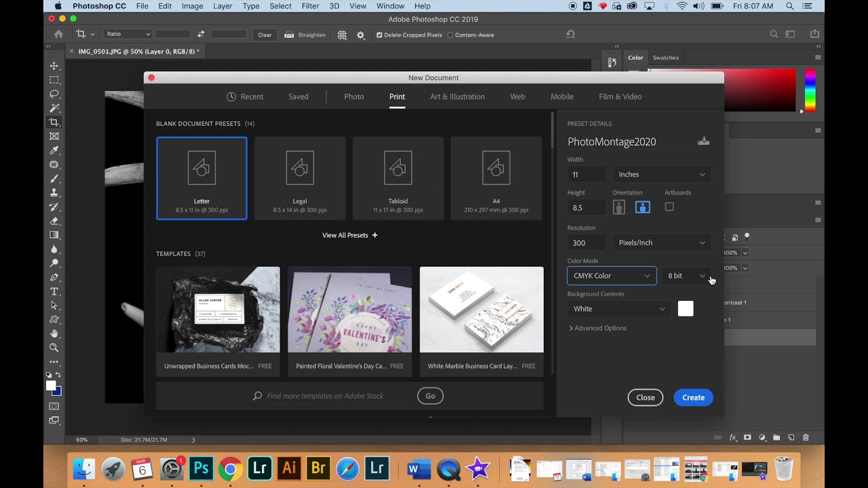Image resolution: width=868 pixels, height=488 pixels.
Task: Open the Filter menu
Action: coord(310,6)
